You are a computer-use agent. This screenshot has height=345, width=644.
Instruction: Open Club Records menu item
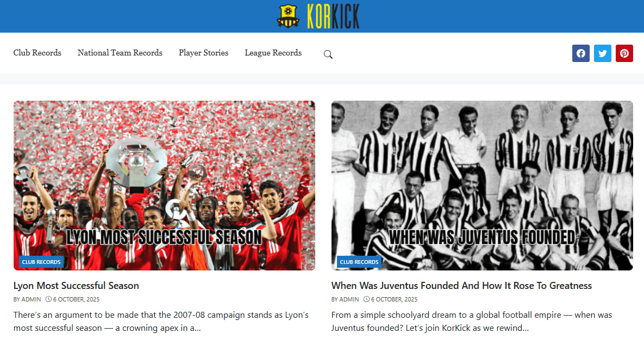(x=37, y=53)
